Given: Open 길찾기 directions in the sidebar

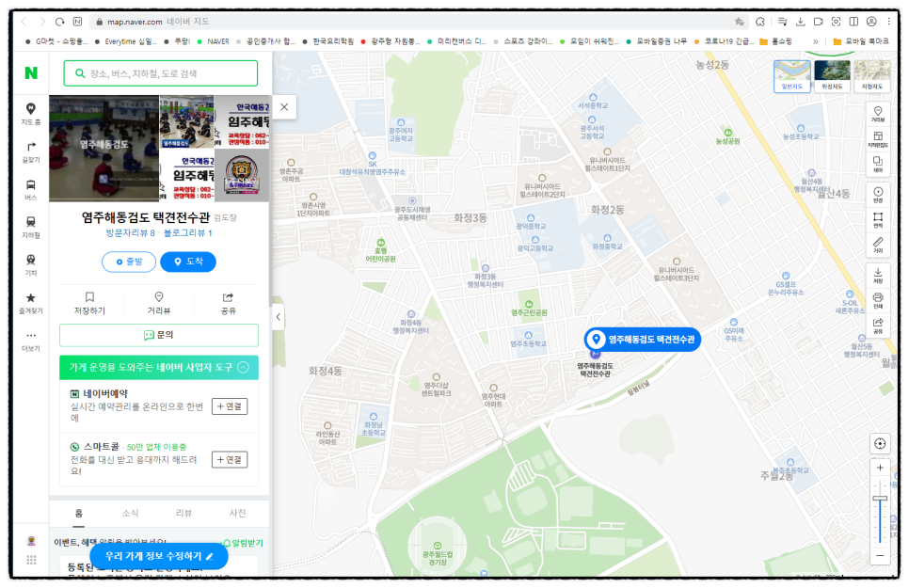Looking at the screenshot, I should click(31, 151).
